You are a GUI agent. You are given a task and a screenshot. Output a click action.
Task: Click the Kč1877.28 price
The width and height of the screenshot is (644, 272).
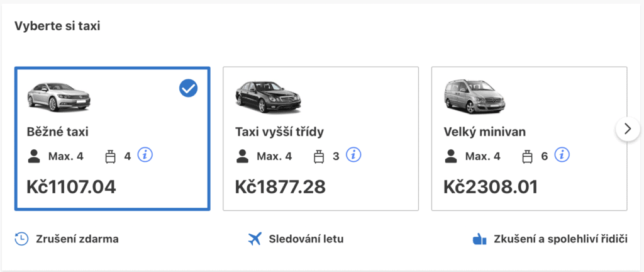(x=280, y=187)
